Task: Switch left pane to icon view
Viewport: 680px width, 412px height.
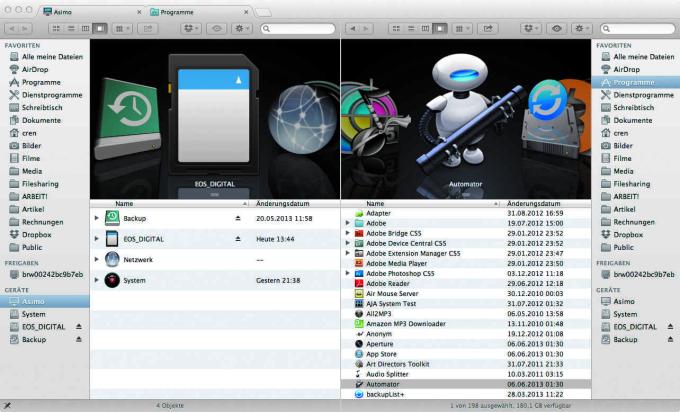Action: point(56,29)
